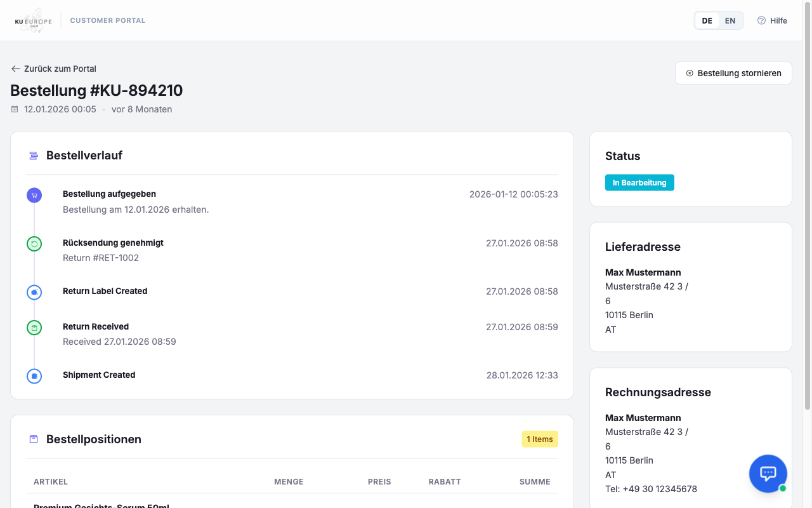
Task: Click Bestellung aufgegeben entry title
Action: pos(109,194)
